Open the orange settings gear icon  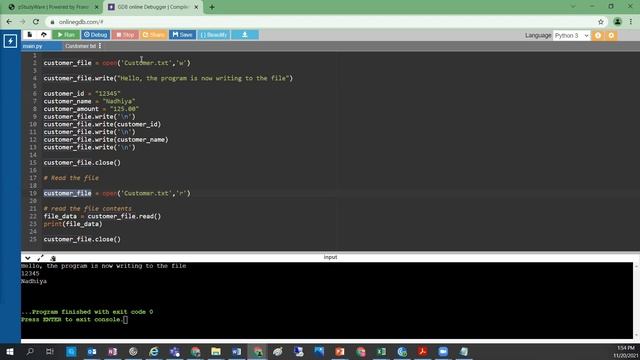pyautogui.click(x=611, y=36)
